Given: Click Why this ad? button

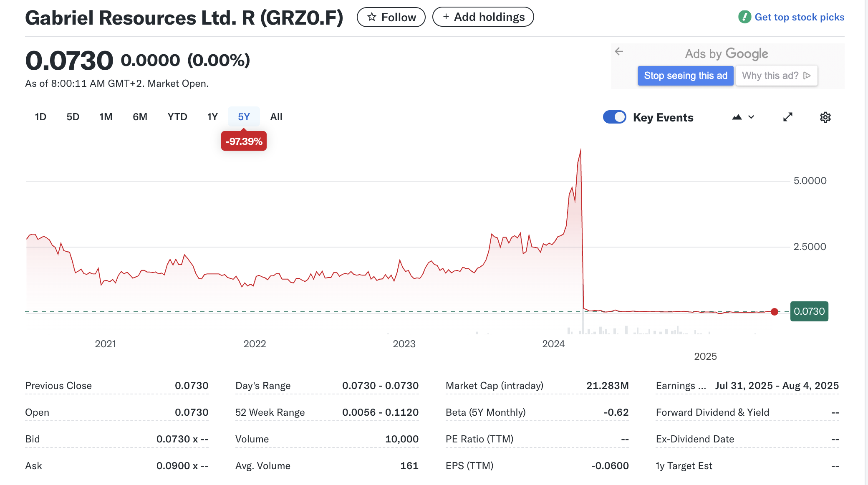Looking at the screenshot, I should [776, 76].
